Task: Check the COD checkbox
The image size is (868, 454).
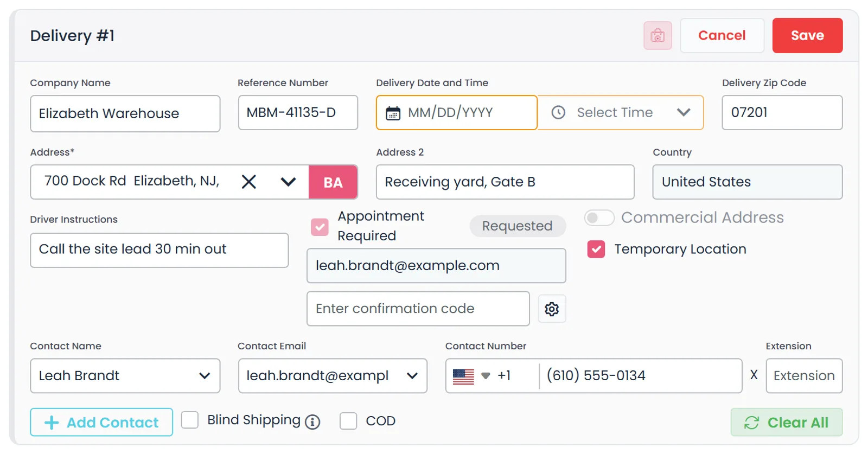Action: tap(348, 420)
